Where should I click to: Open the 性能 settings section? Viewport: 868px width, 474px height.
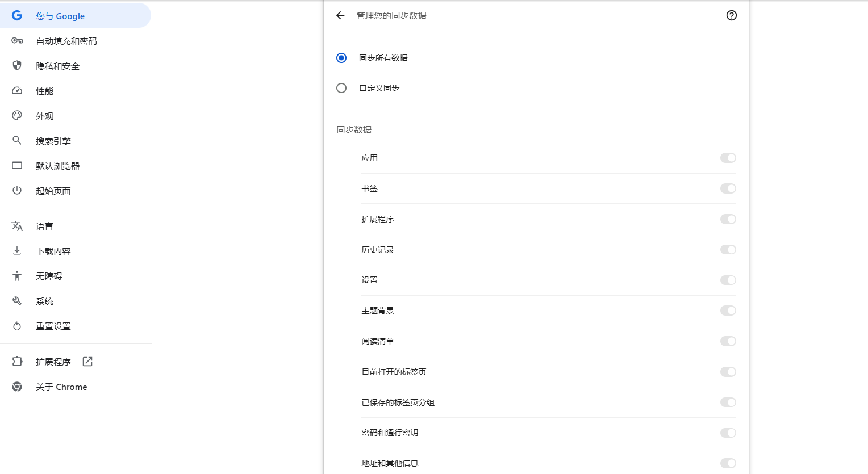tap(76, 91)
